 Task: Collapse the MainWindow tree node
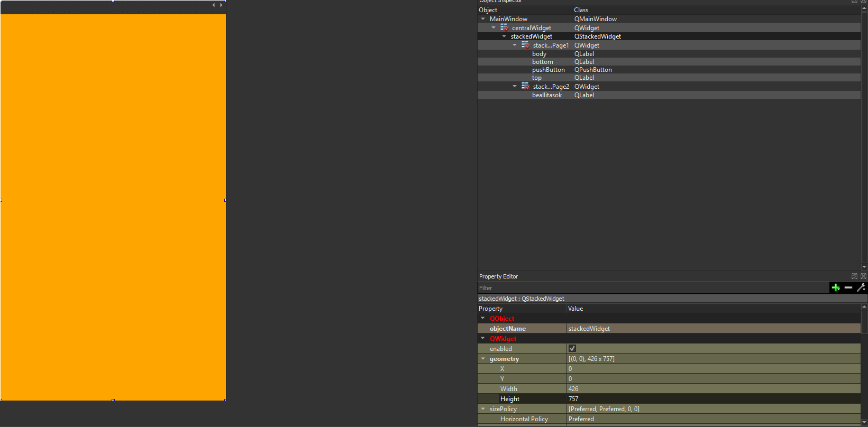[483, 18]
